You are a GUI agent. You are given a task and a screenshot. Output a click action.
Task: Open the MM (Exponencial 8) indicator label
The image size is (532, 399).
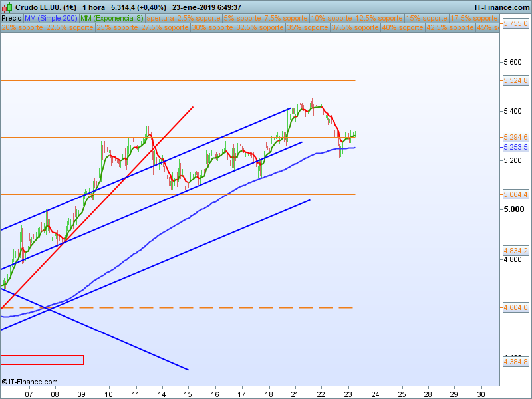pos(111,18)
